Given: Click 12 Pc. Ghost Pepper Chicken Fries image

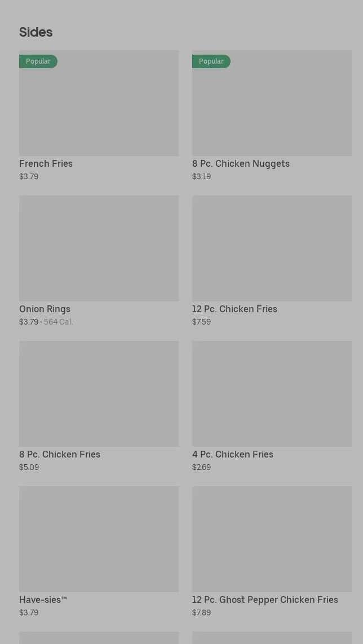Looking at the screenshot, I should (272, 539).
